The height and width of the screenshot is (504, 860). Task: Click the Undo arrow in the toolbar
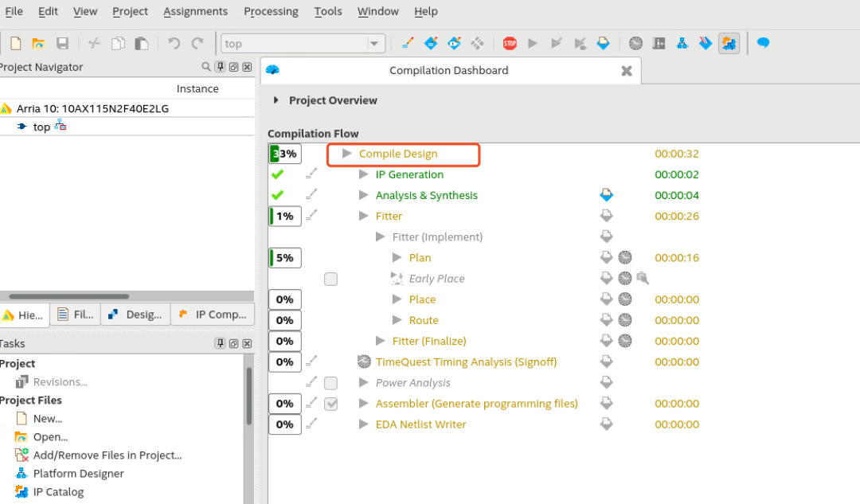click(x=174, y=43)
